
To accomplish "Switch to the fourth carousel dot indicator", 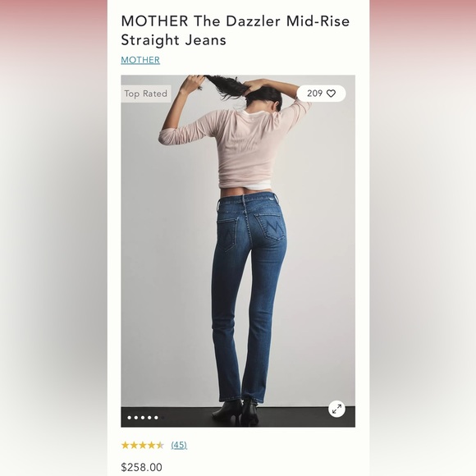I will click(x=149, y=418).
